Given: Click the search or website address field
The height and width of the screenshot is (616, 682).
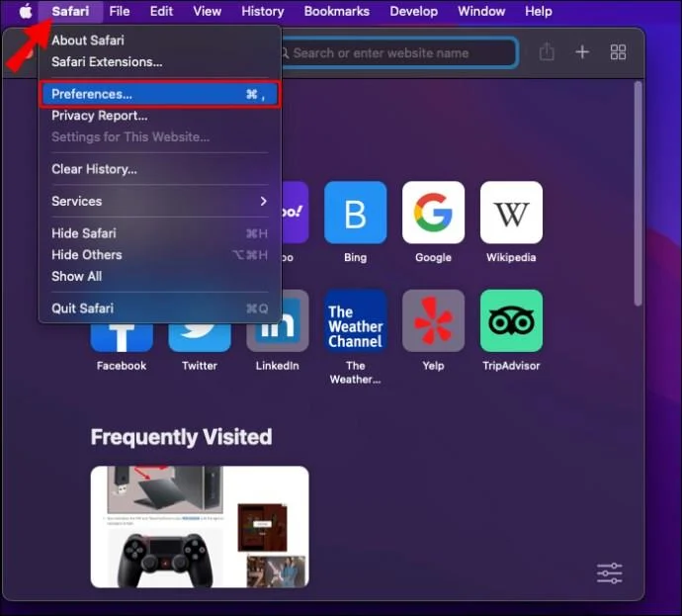Looking at the screenshot, I should pos(398,52).
